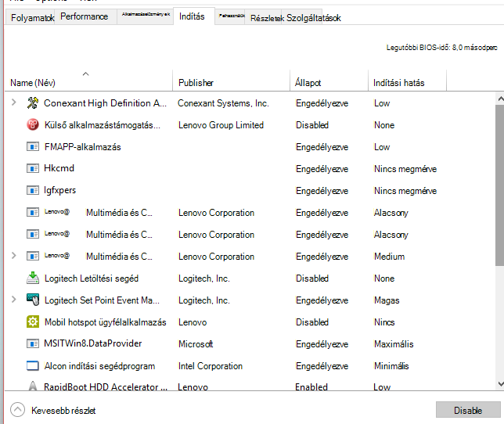Viewport: 504px width, 424px height.
Task: Click the Disabled status of Logitech Letöltési segéd
Action: coord(312,278)
